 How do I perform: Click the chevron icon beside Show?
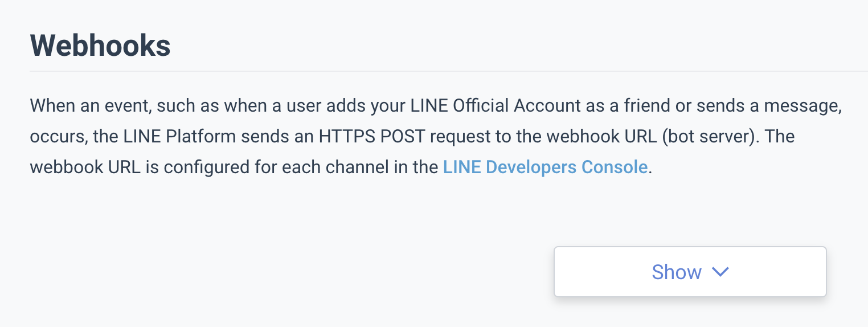pyautogui.click(x=720, y=272)
